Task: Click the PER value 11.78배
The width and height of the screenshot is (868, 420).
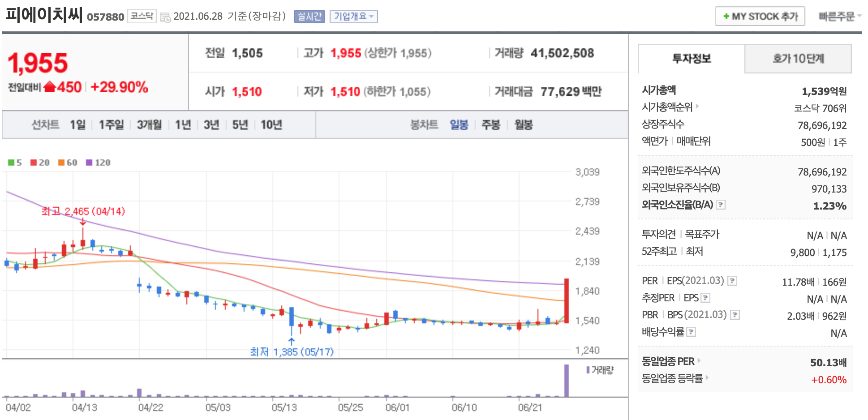Action: point(798,282)
